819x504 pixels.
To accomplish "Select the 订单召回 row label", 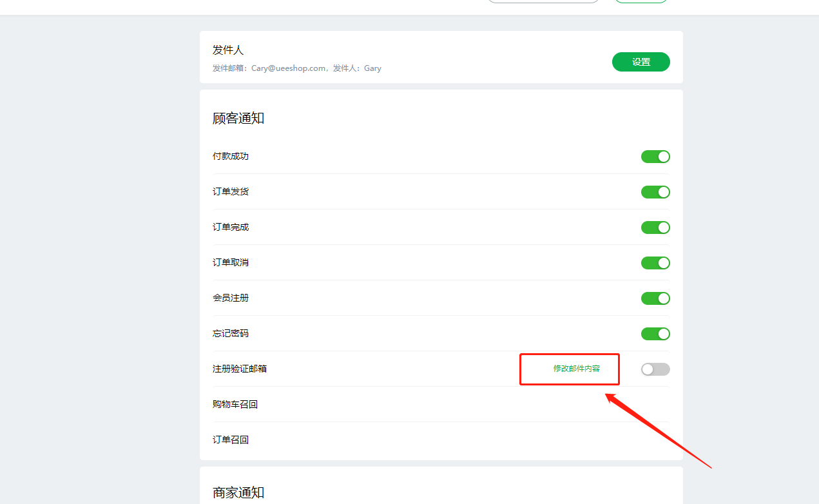I will pyautogui.click(x=231, y=440).
